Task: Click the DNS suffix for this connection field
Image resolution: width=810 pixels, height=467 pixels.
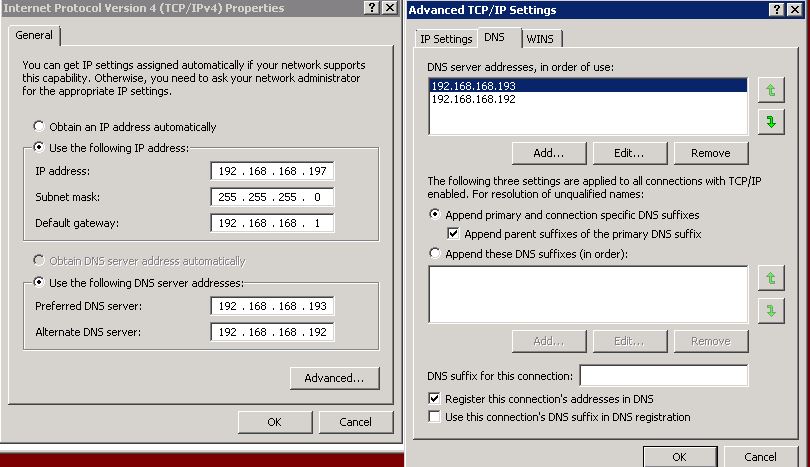Action: point(664,376)
